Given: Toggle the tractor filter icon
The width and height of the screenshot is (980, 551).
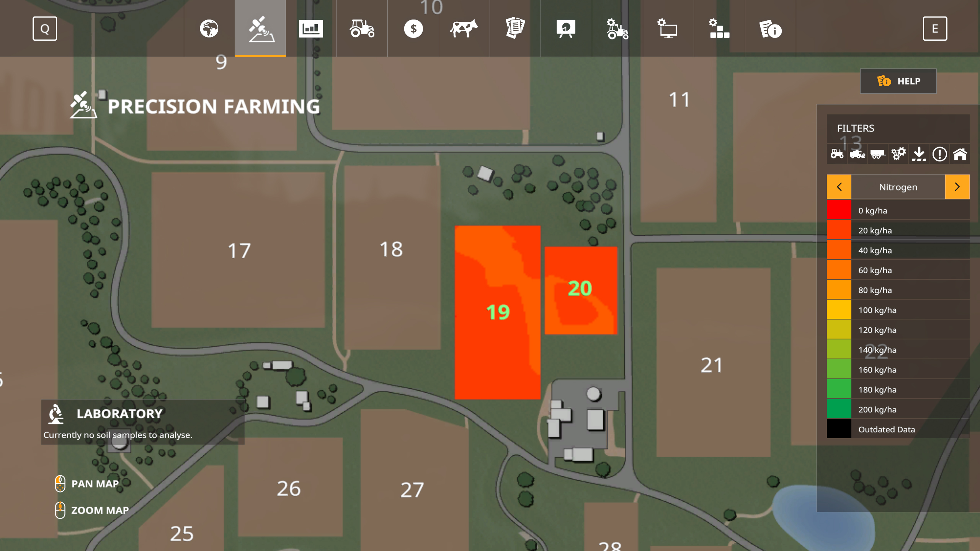Looking at the screenshot, I should 836,154.
